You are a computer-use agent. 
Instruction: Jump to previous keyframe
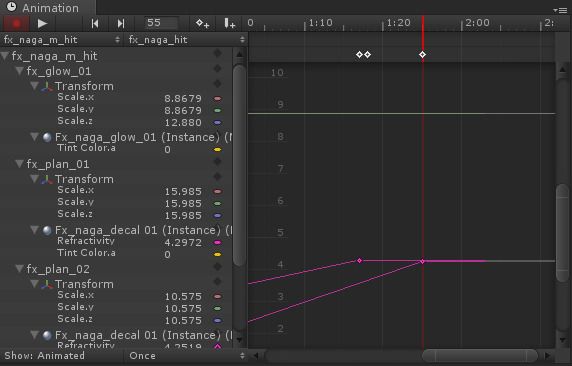pyautogui.click(x=95, y=23)
